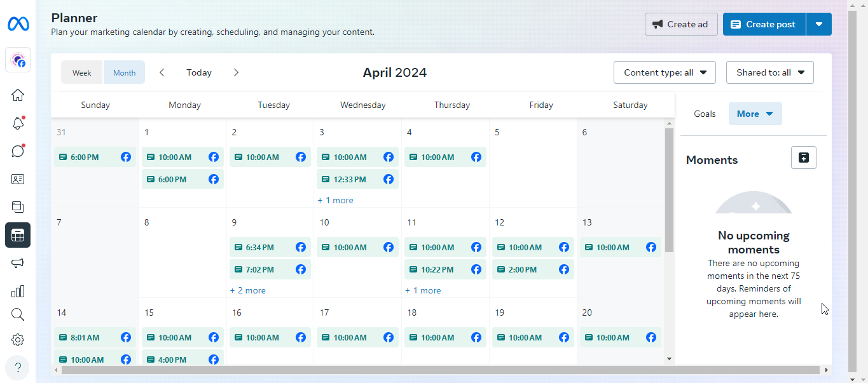Expand the Content type: all dropdown
The width and height of the screenshot is (868, 383).
tap(665, 72)
